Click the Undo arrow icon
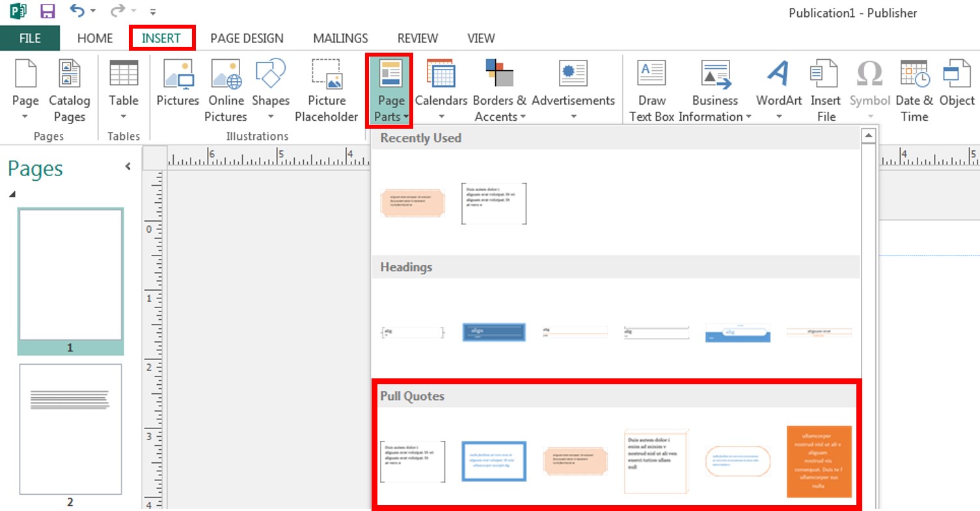Image resolution: width=980 pixels, height=511 pixels. (x=77, y=11)
